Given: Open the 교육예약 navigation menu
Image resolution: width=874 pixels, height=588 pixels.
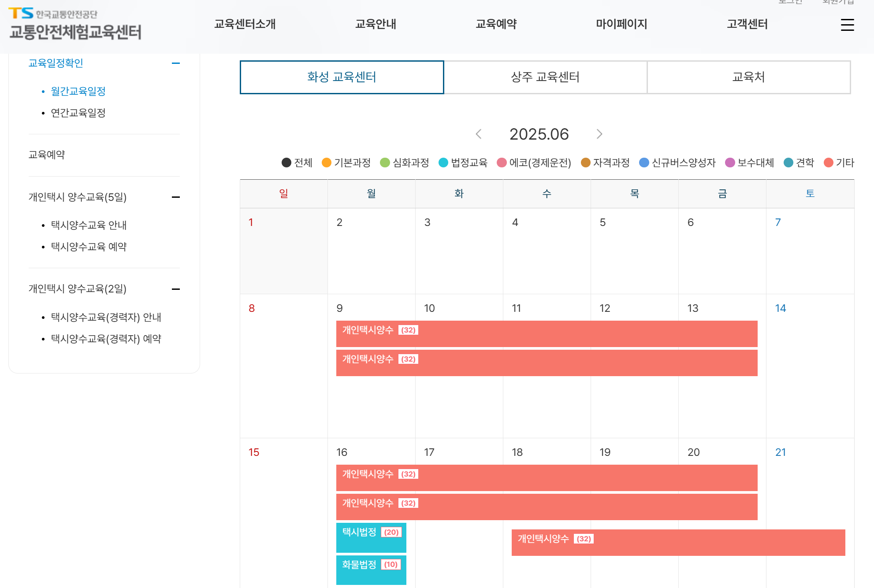Looking at the screenshot, I should [x=495, y=24].
